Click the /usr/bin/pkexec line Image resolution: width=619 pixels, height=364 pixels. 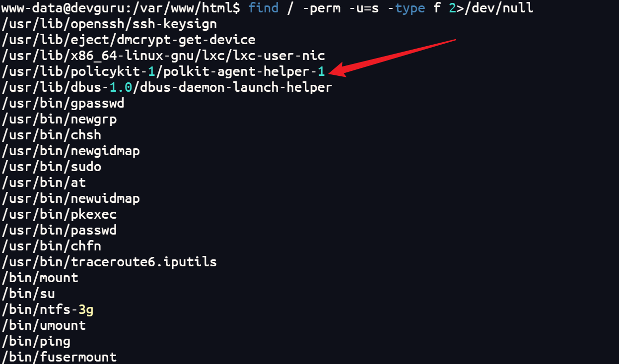[60, 215]
